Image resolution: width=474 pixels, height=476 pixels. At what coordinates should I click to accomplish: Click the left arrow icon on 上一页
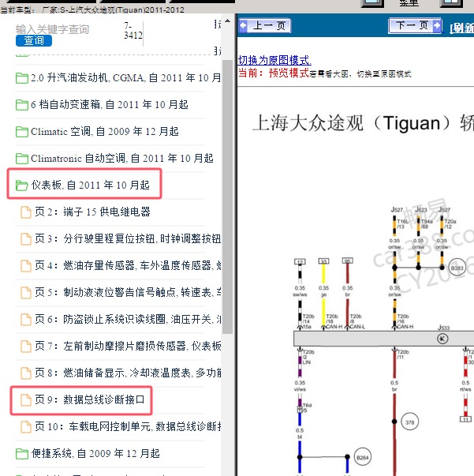click(244, 25)
